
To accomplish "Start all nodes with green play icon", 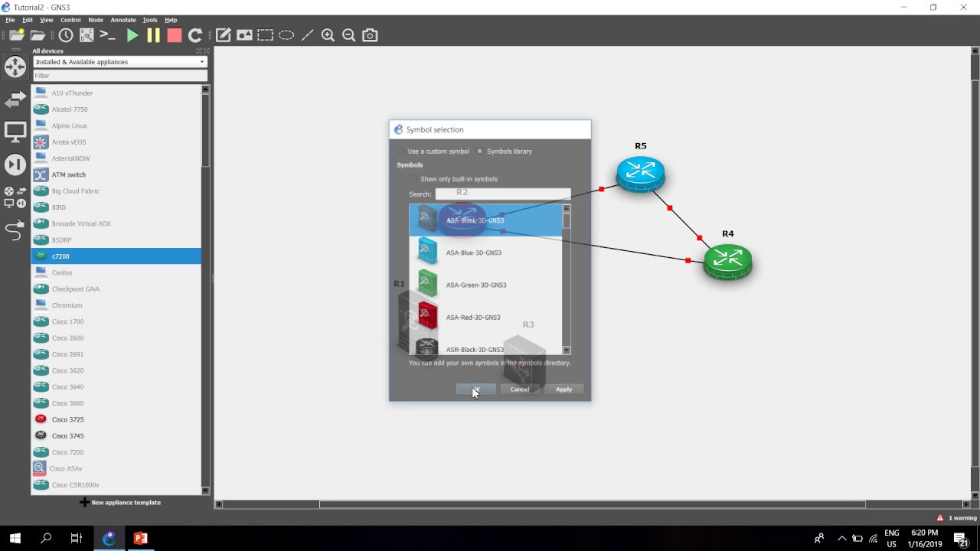I will pos(132,35).
